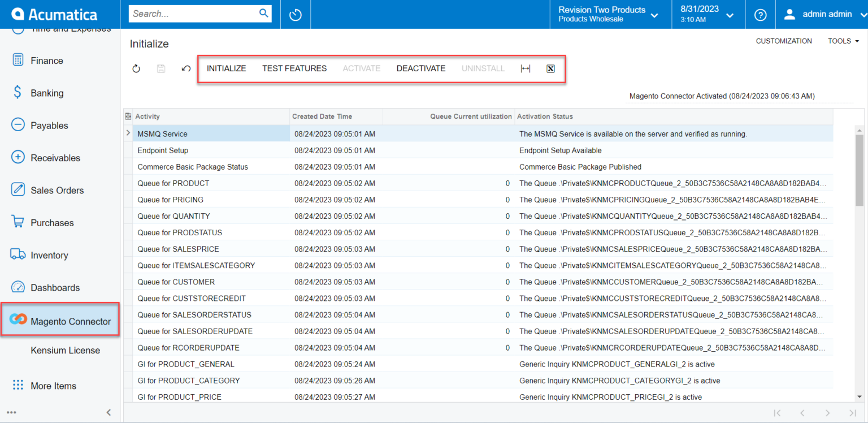Viewport: 868px width, 423px height.
Task: Click the vertical scrollbar of the grid
Action: click(860, 170)
